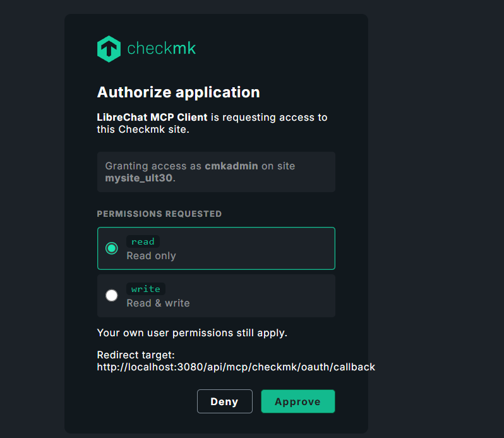Click the 'mysite_ult30' site name
Image resolution: width=504 pixels, height=438 pixels.
click(x=139, y=178)
